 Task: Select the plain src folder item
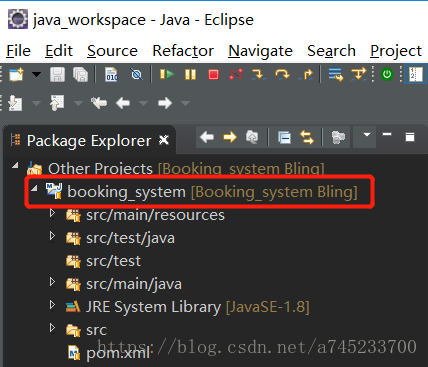tap(86, 330)
